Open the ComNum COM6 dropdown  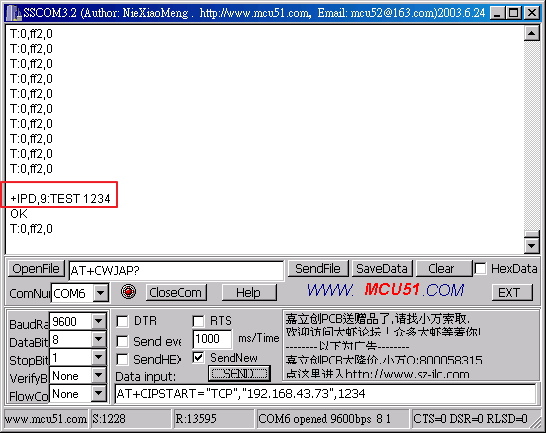100,293
